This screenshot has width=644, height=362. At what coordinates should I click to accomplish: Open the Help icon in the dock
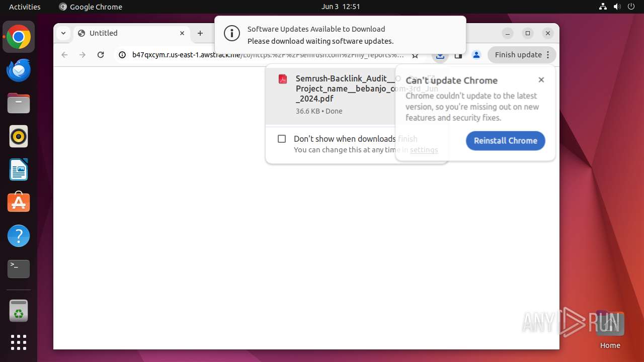(19, 236)
